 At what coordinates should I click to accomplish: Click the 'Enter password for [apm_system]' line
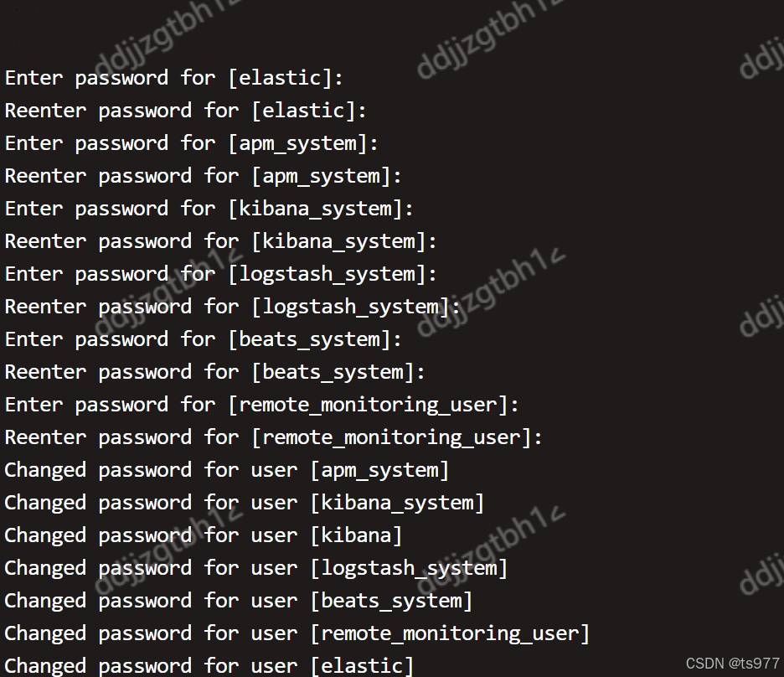(x=192, y=143)
